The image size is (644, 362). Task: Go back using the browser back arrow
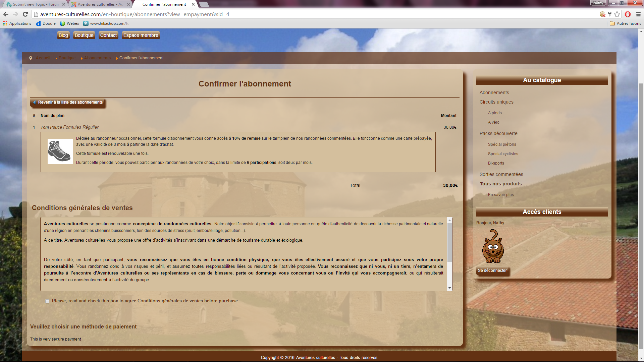click(x=6, y=14)
